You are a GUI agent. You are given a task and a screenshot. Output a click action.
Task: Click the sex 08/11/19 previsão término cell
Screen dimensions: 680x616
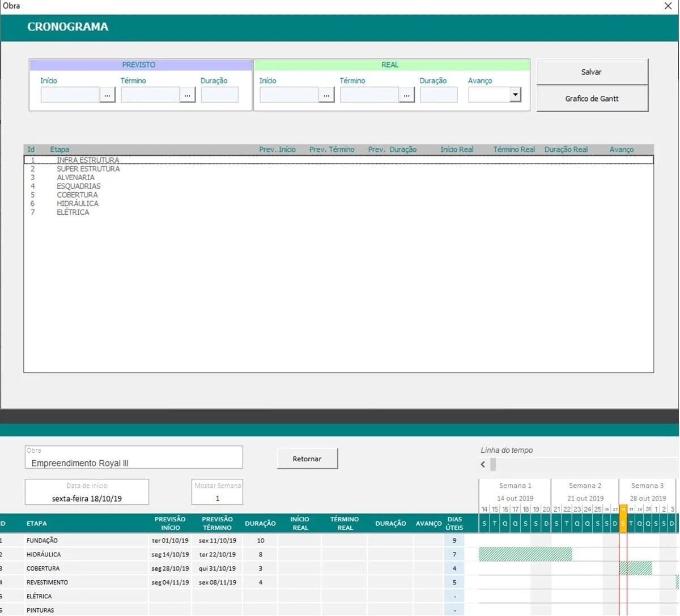point(217,583)
